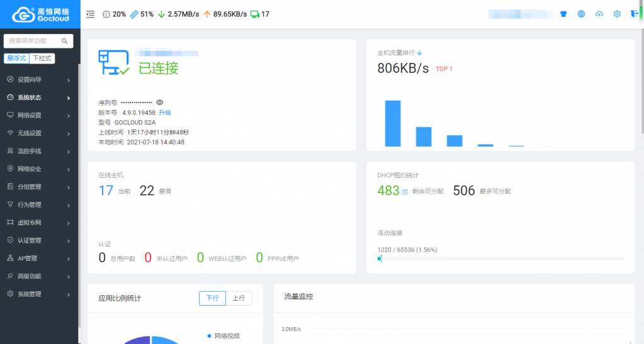This screenshot has width=644, height=344.
Task: Click the 网络设置 monitor icon
Action: (10, 115)
